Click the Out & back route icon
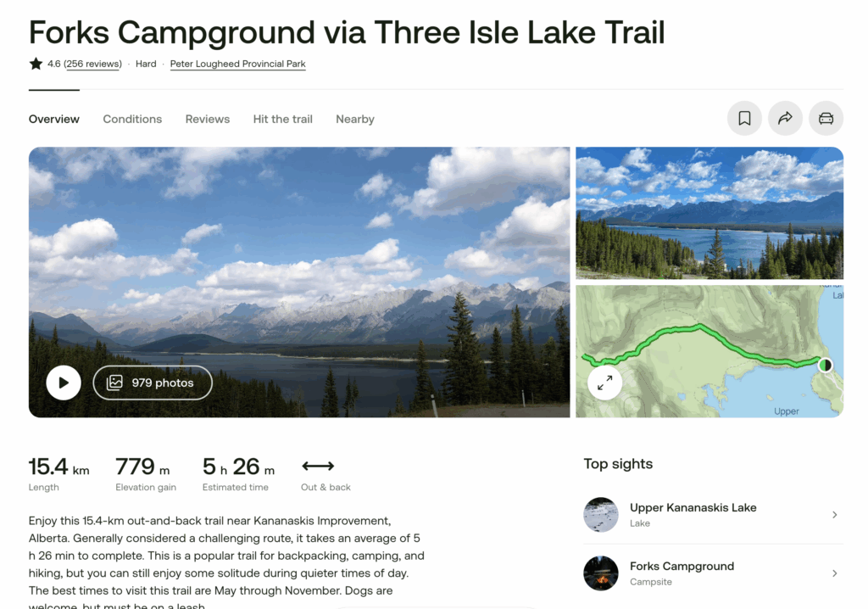Viewport: 868px width, 609px height. point(318,466)
